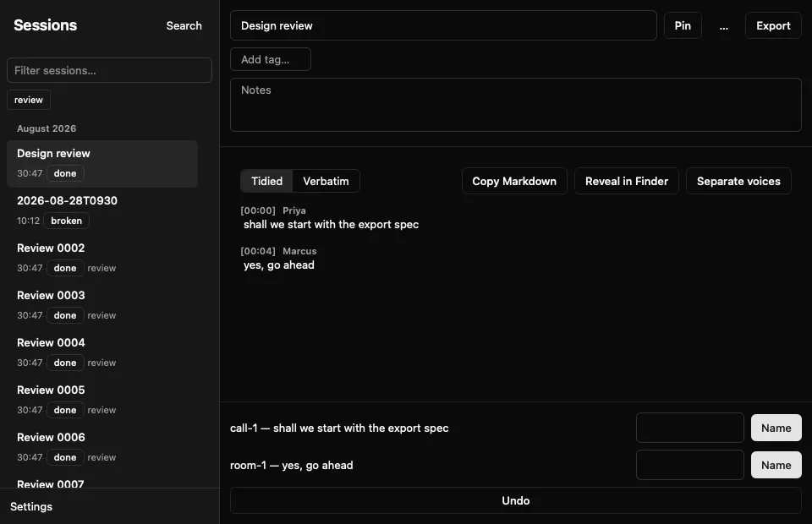The width and height of the screenshot is (812, 524).
Task: Open the Review 0004 session
Action: (x=102, y=352)
